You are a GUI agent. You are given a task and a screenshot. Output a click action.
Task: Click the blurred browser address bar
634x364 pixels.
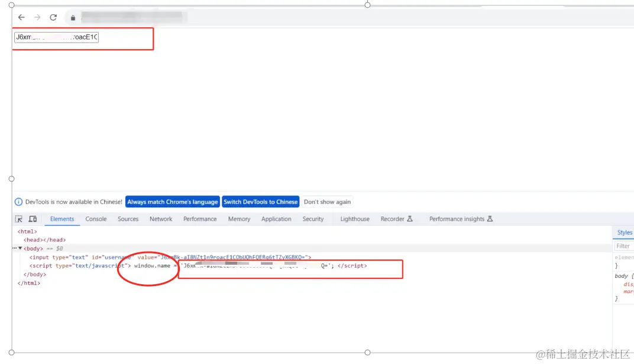pyautogui.click(x=131, y=17)
